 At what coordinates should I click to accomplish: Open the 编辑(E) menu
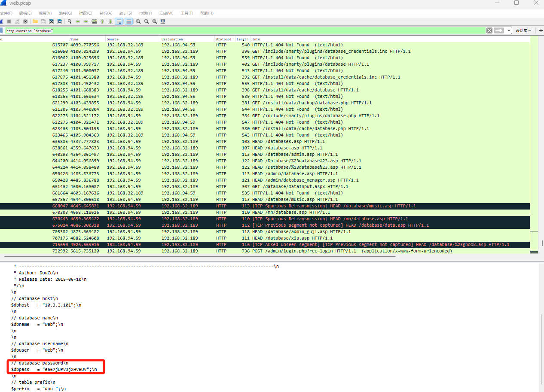coord(25,13)
